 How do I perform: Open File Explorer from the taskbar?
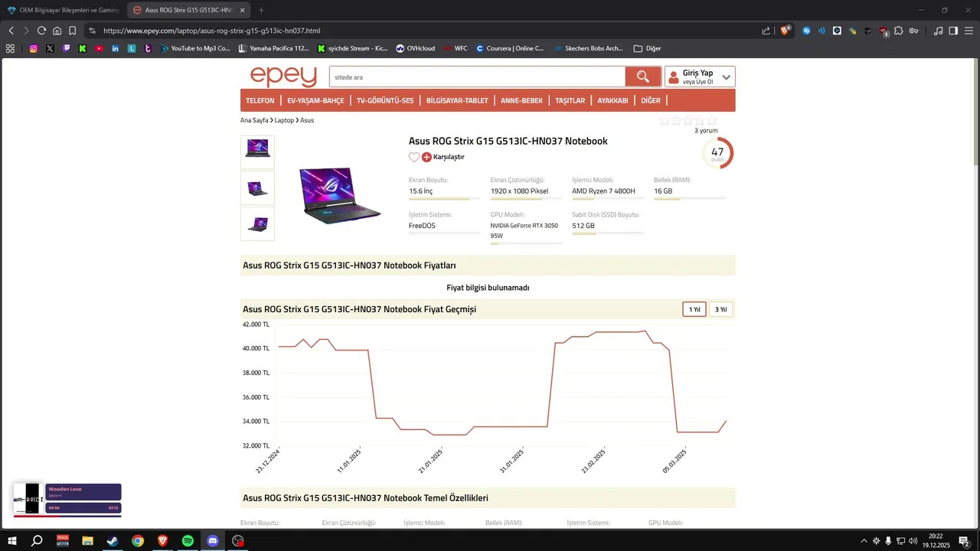(x=87, y=541)
